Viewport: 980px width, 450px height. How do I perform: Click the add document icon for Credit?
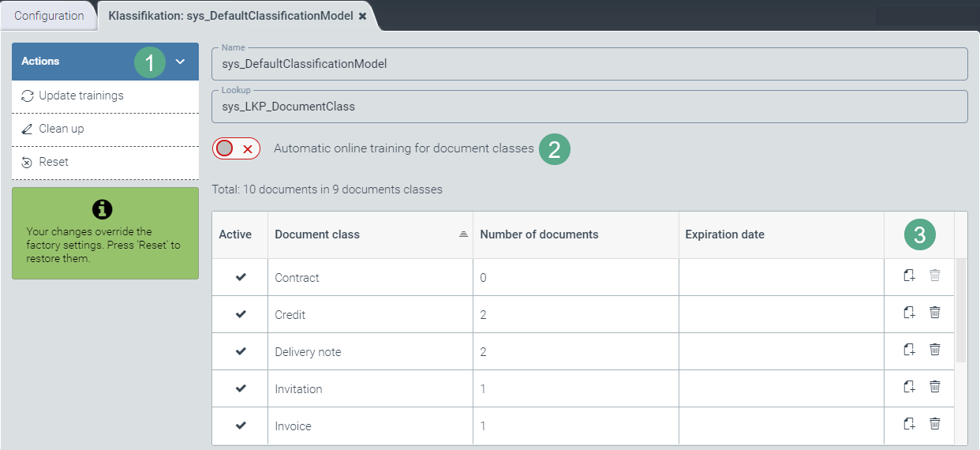(908, 313)
